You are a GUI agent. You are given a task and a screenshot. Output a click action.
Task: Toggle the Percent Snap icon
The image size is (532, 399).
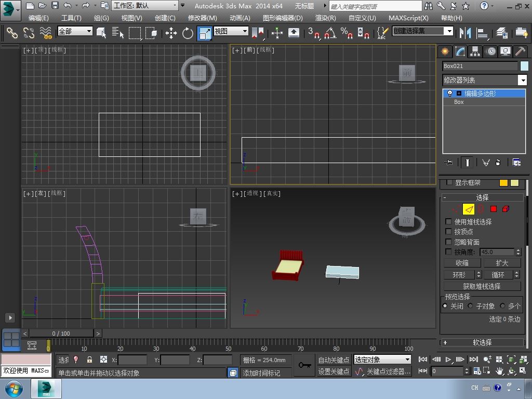(347, 33)
